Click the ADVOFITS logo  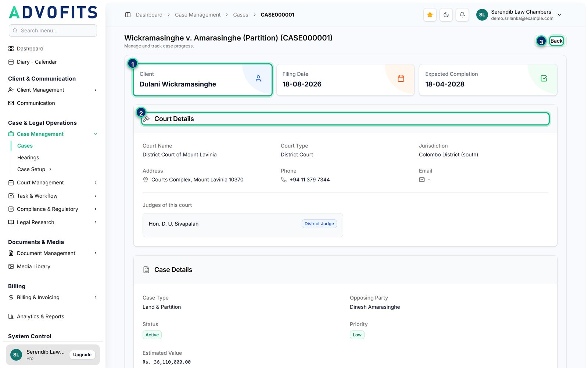click(53, 12)
